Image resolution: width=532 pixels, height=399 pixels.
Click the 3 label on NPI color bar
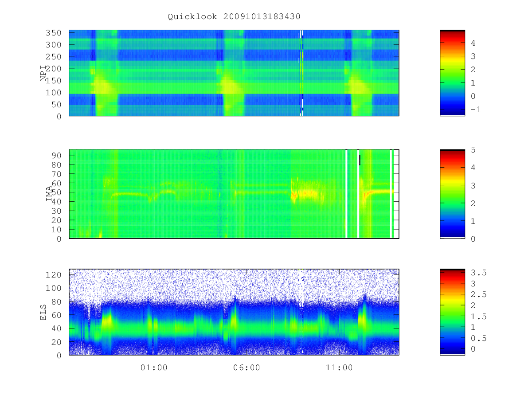[x=473, y=56]
